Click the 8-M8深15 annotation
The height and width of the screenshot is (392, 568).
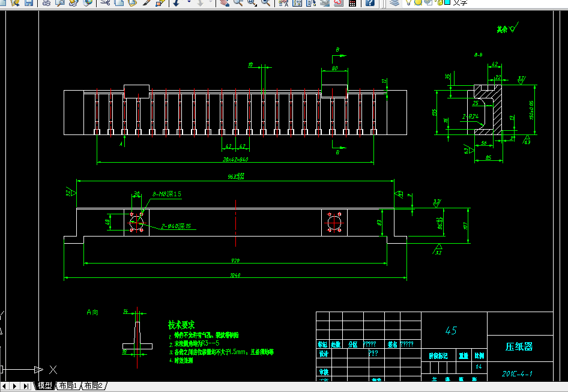click(167, 194)
